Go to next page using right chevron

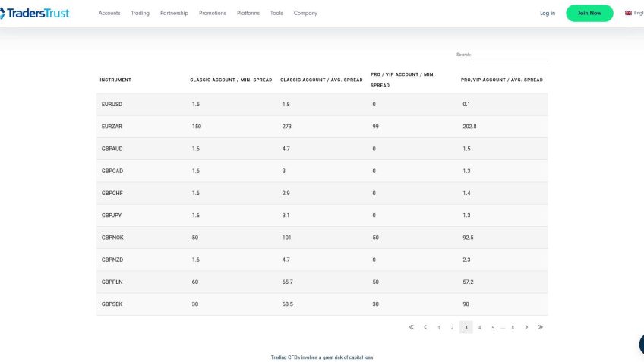[526, 327]
